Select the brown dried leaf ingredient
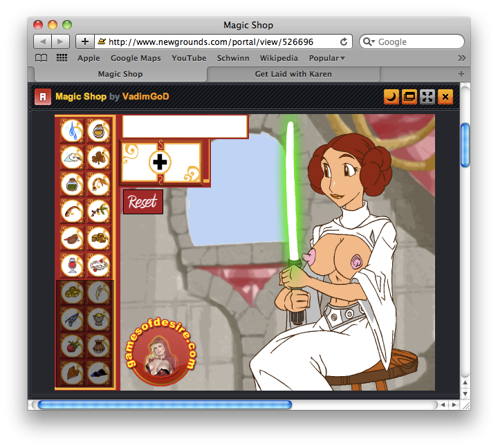The width and height of the screenshot is (498, 448). (x=98, y=158)
